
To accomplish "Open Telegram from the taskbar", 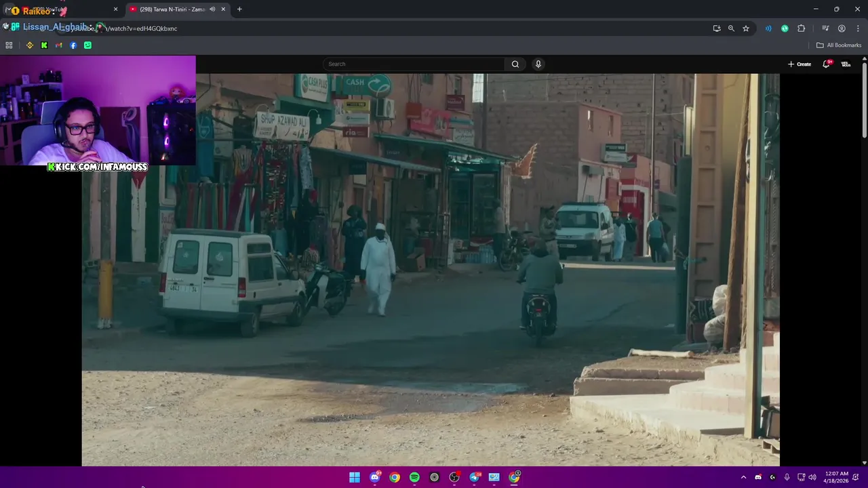I will click(474, 477).
